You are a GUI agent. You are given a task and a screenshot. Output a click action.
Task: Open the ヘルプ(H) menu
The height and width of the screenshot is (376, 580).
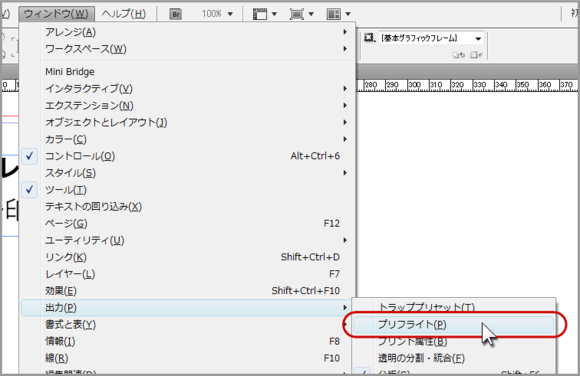pos(124,14)
